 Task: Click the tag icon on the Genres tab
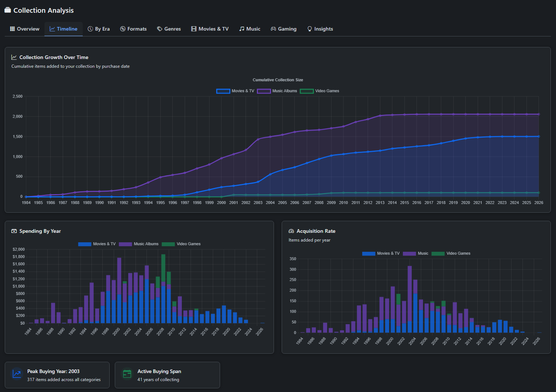click(x=159, y=29)
